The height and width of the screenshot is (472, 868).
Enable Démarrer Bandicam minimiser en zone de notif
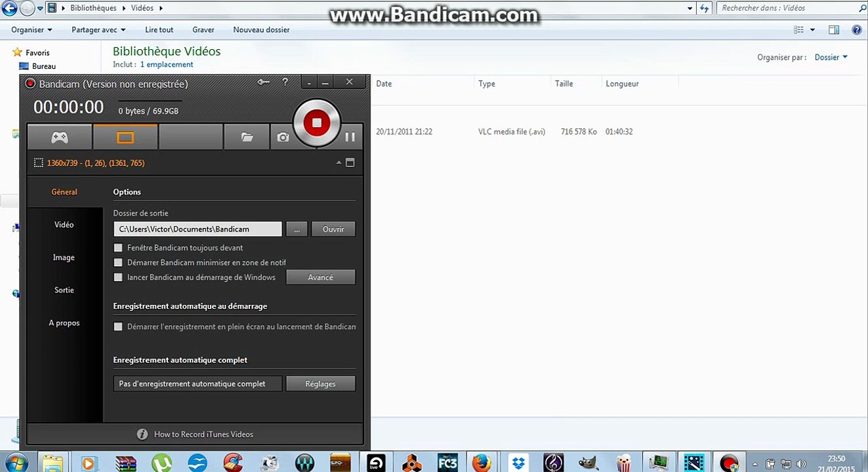point(118,262)
